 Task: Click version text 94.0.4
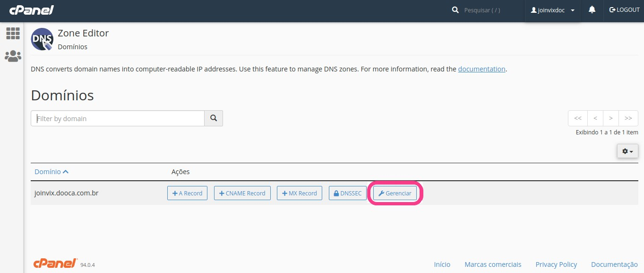tap(87, 265)
